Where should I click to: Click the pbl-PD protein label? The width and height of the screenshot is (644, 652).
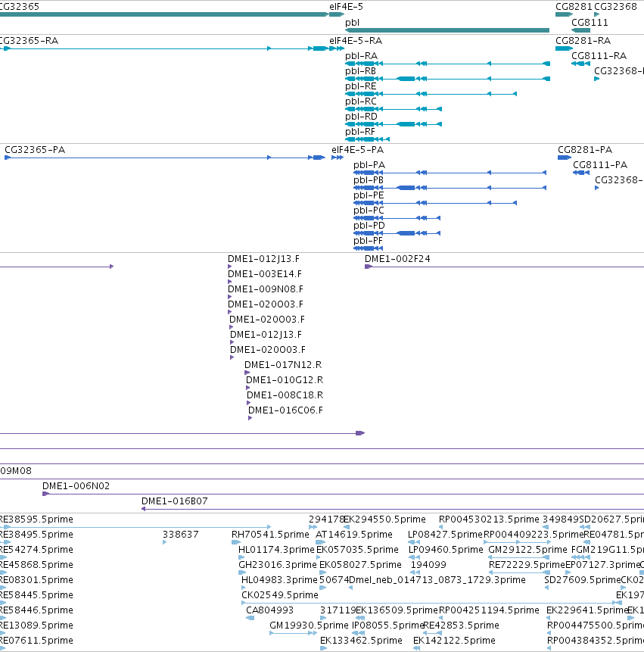click(369, 226)
